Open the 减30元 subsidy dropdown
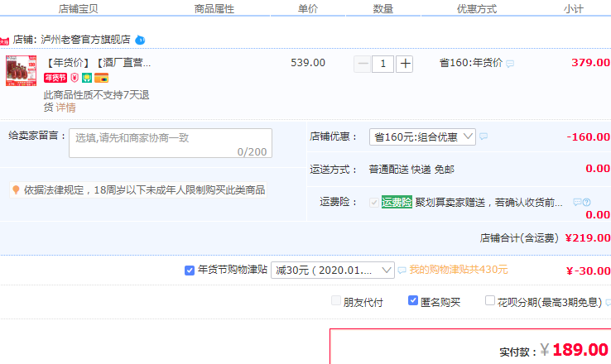 coord(333,270)
